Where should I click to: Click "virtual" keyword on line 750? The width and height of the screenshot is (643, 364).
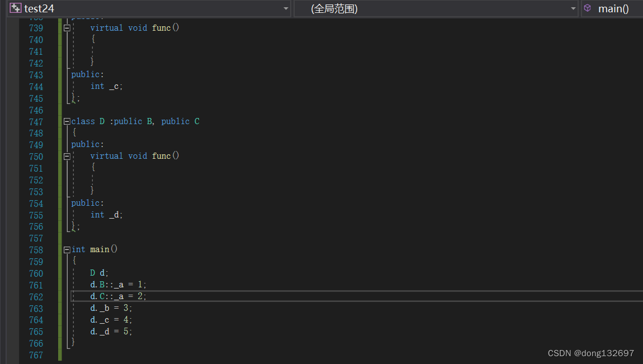tap(106, 156)
